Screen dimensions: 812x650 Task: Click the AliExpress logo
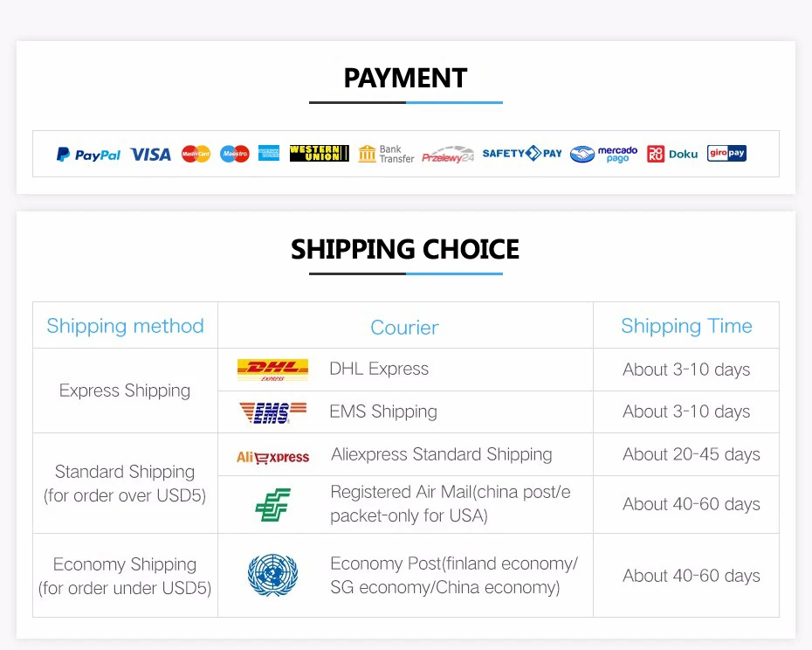[x=272, y=457]
